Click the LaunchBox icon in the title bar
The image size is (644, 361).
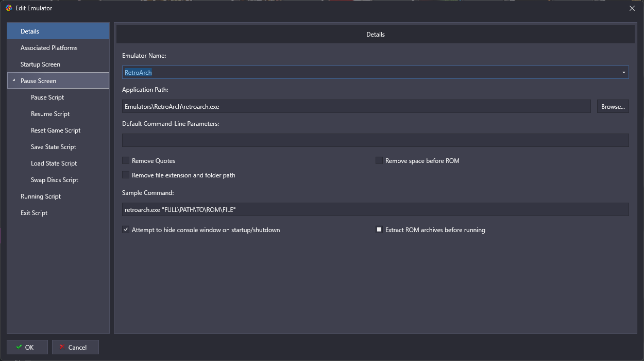[x=9, y=8]
